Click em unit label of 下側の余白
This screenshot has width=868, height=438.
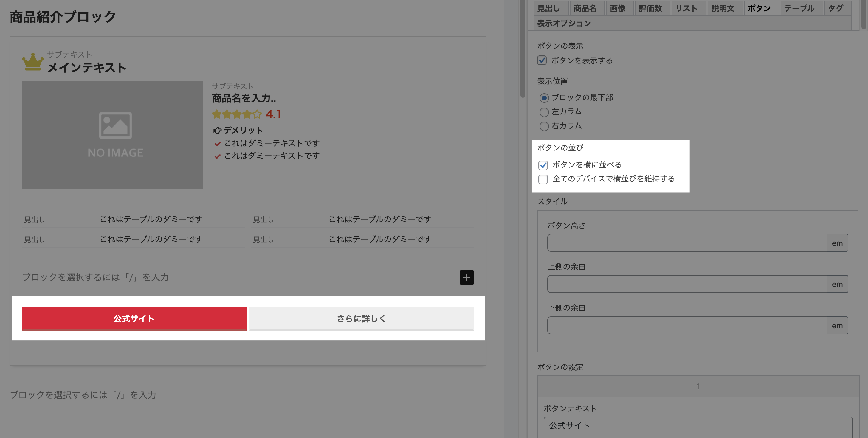837,325
